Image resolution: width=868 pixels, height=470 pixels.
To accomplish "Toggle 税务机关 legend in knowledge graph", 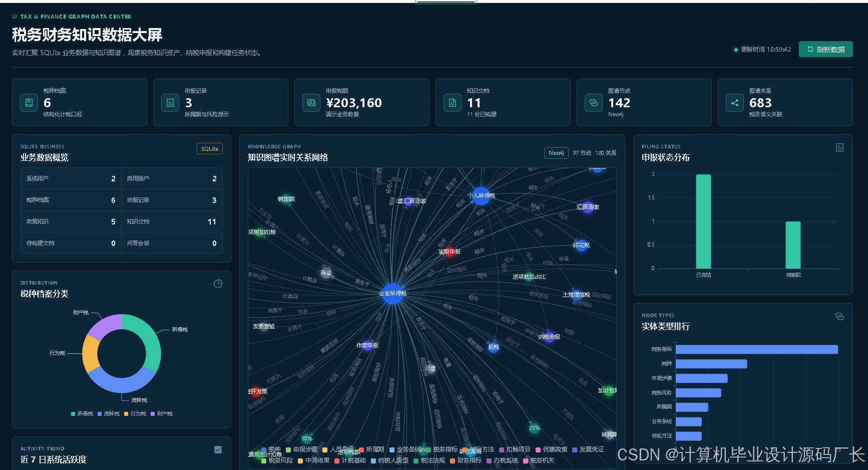I will click(x=539, y=460).
